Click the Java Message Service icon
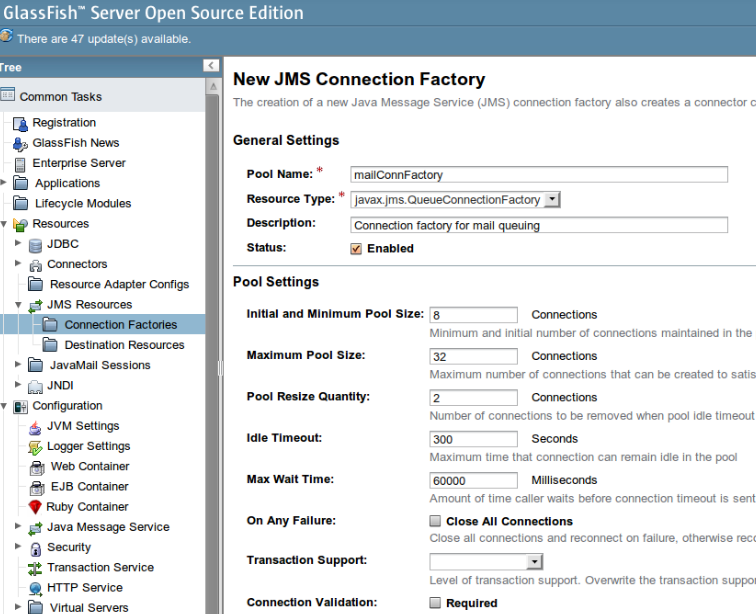Viewport: 756px width, 614px height. [36, 528]
